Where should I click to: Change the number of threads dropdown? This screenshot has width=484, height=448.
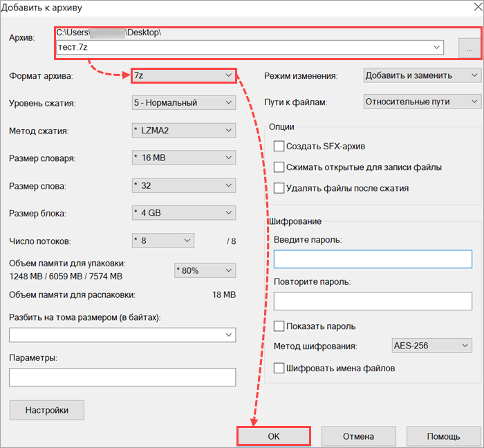point(162,241)
